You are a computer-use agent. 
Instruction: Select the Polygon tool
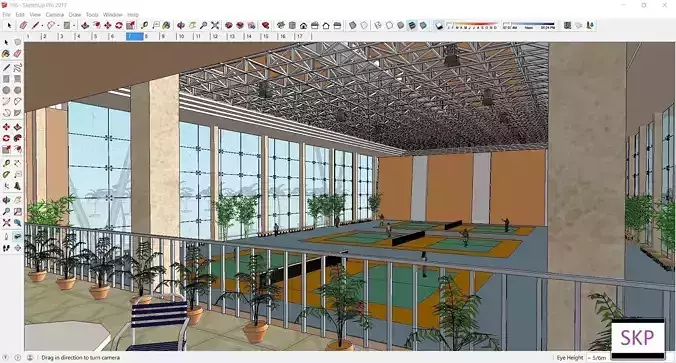[17, 90]
